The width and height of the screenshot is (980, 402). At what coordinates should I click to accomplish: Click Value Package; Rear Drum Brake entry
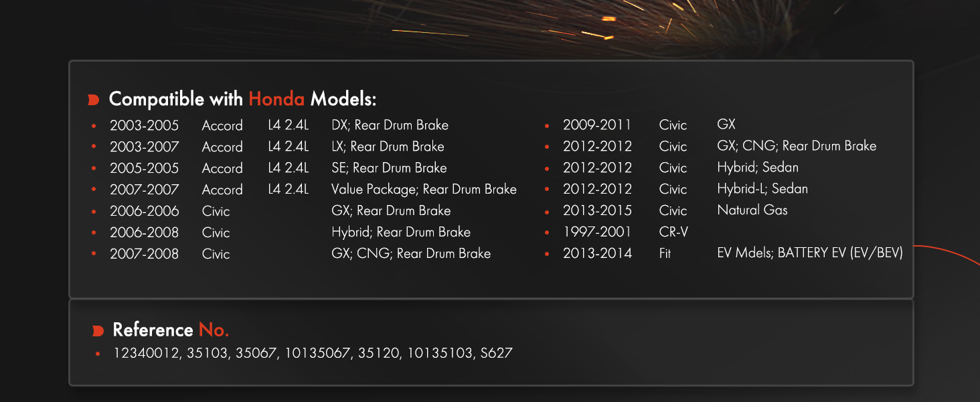pos(424,190)
